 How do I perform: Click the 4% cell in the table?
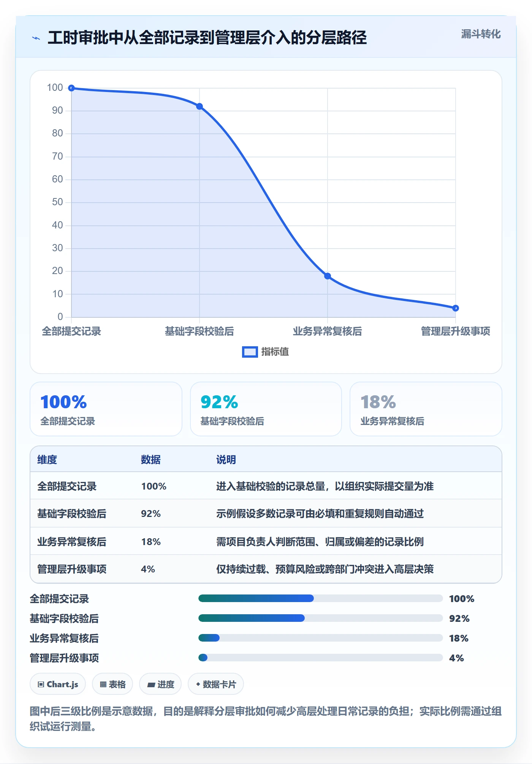point(148,569)
